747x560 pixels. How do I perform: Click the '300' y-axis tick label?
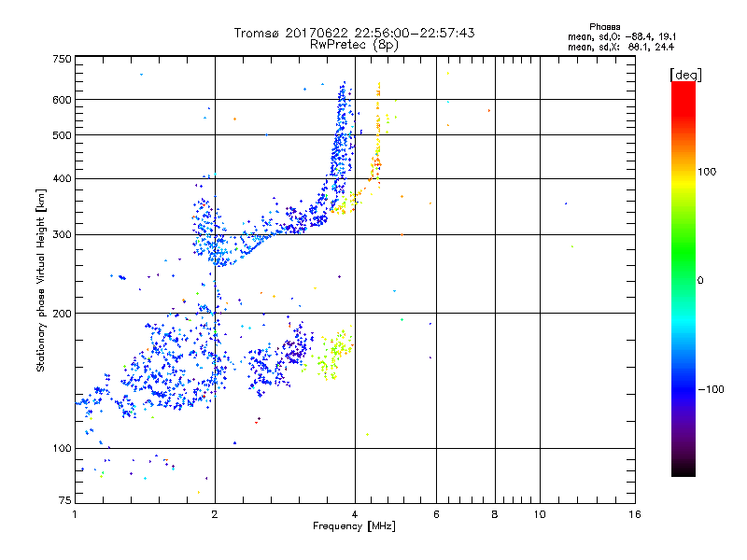pos(63,235)
